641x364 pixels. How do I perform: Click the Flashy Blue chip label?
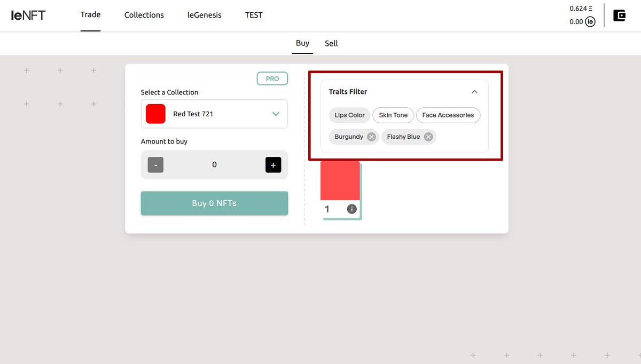click(403, 137)
